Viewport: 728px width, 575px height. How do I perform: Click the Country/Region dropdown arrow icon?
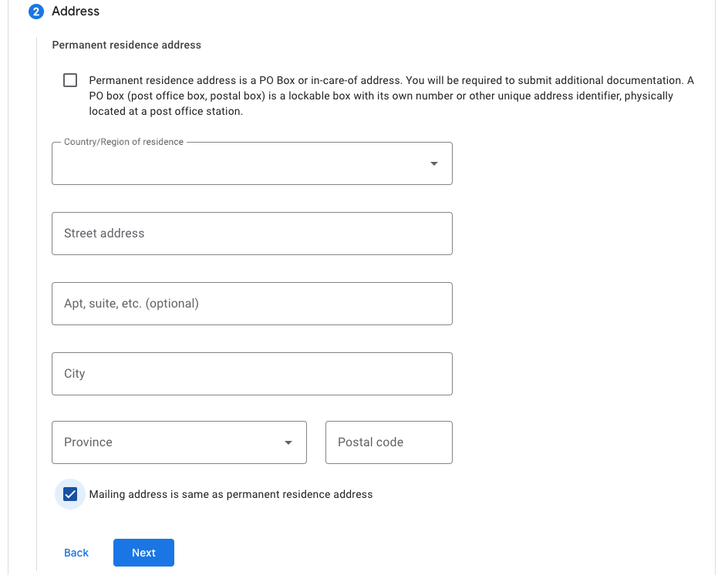(433, 164)
